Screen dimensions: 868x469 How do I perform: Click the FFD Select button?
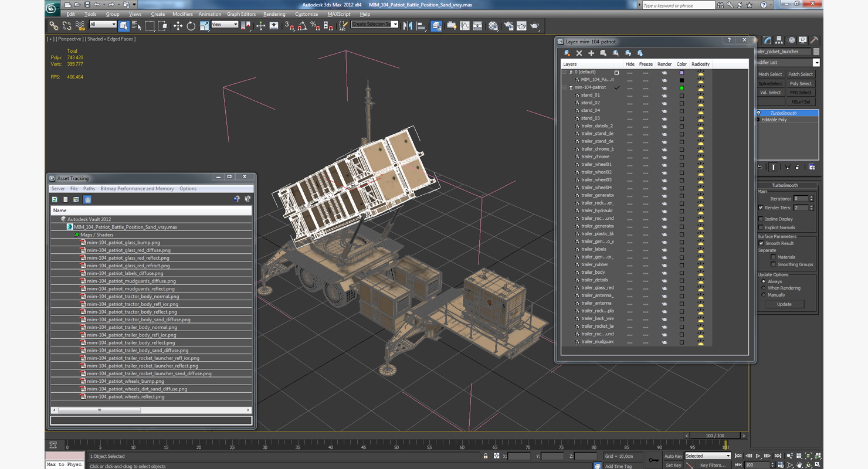coord(801,93)
